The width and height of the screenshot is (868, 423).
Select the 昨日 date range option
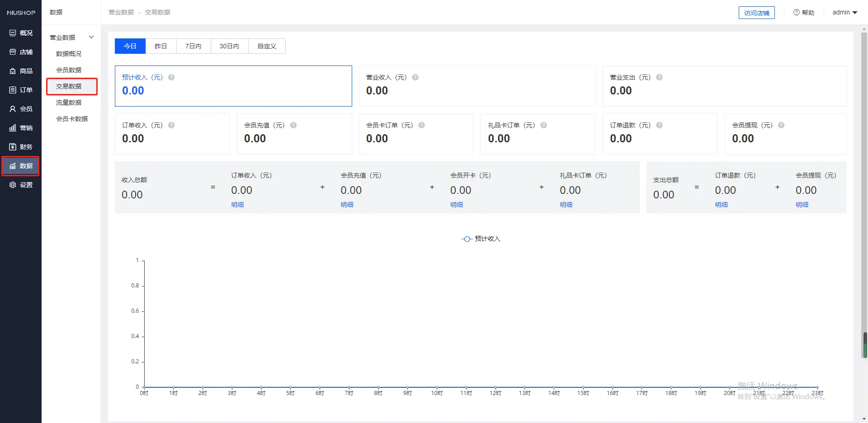[160, 46]
